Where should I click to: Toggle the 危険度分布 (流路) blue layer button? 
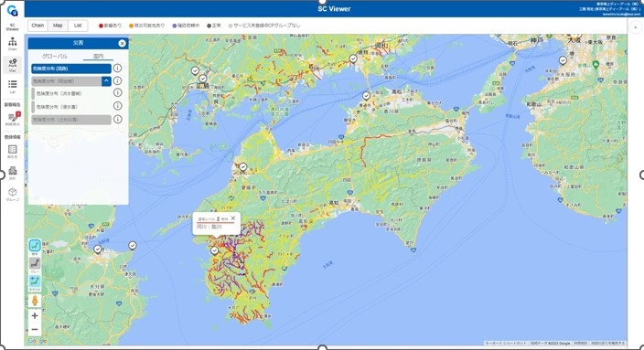pos(71,69)
